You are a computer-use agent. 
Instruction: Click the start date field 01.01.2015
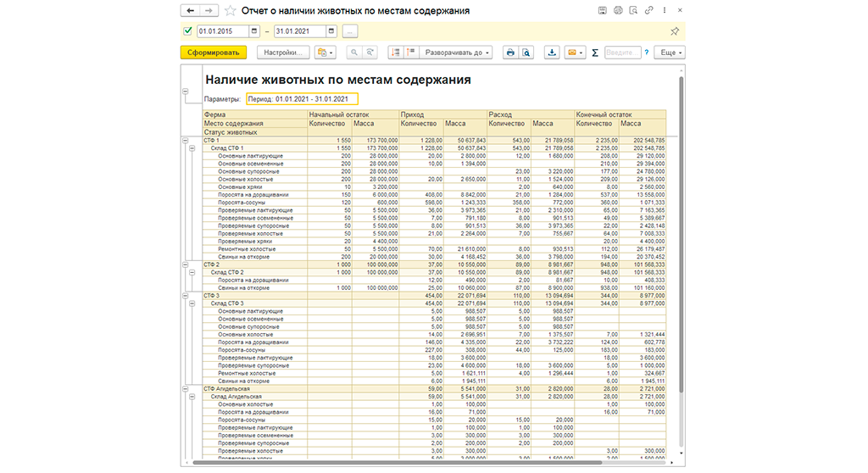tap(223, 31)
